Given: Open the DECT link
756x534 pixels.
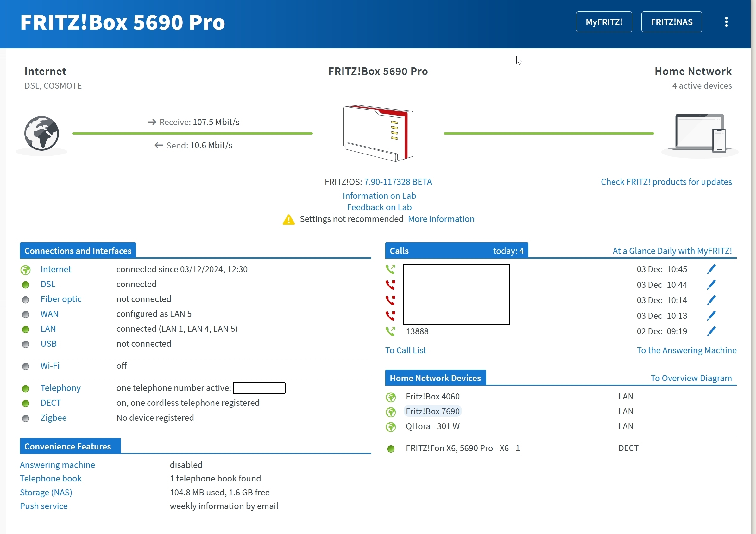Looking at the screenshot, I should [50, 403].
